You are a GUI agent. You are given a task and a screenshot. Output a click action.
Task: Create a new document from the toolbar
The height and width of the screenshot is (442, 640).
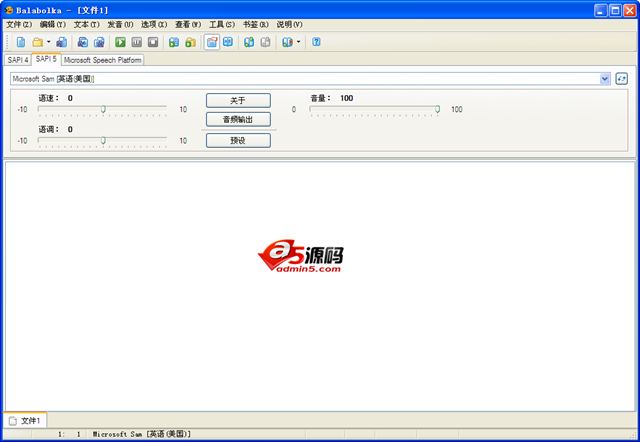(x=21, y=42)
